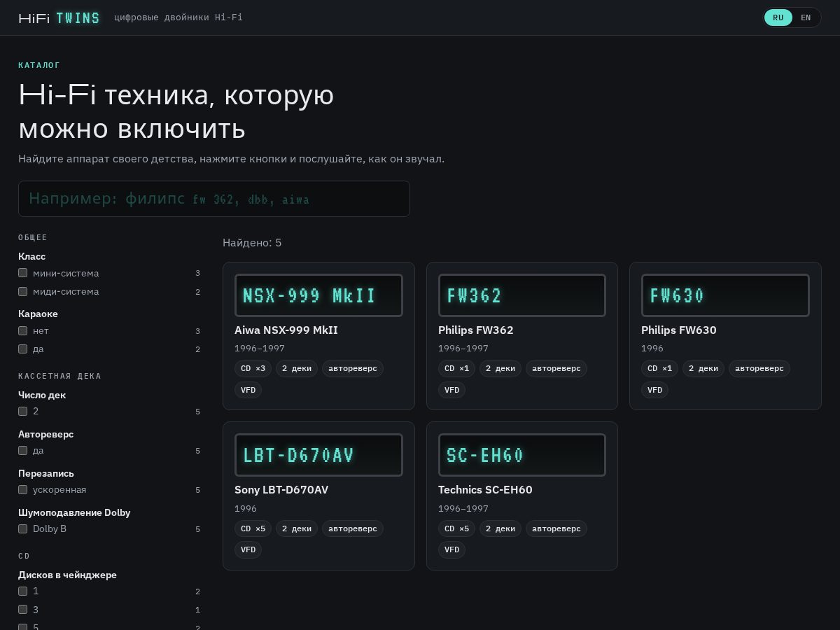Switch language to RU
The height and width of the screenshot is (630, 840).
click(778, 17)
